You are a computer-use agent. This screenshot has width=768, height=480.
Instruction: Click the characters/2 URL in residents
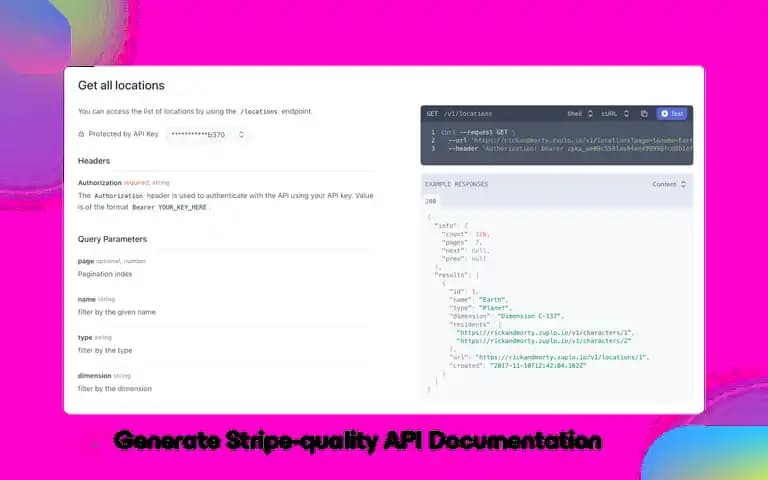tap(544, 341)
